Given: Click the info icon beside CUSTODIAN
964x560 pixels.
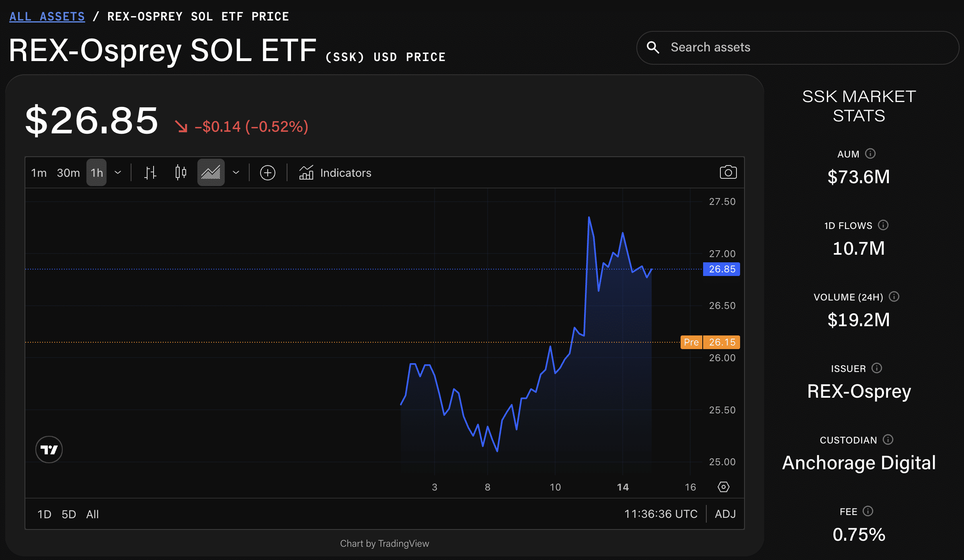Looking at the screenshot, I should point(888,440).
